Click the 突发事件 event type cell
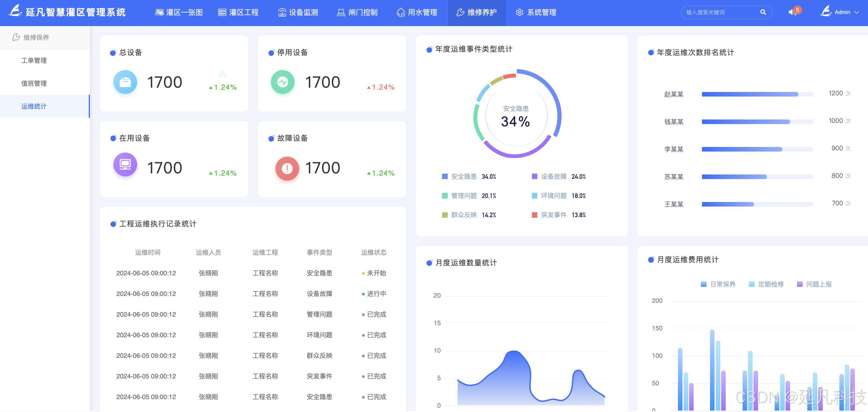 319,376
